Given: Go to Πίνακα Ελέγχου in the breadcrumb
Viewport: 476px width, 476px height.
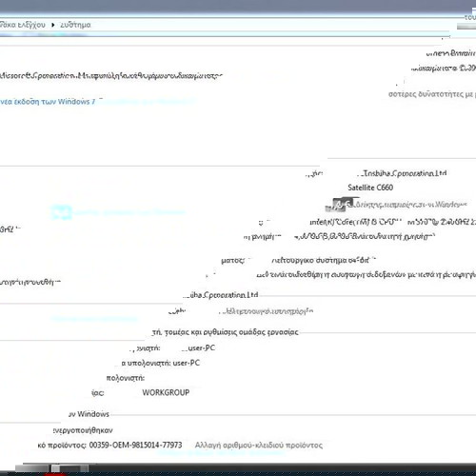Looking at the screenshot, I should [23, 25].
